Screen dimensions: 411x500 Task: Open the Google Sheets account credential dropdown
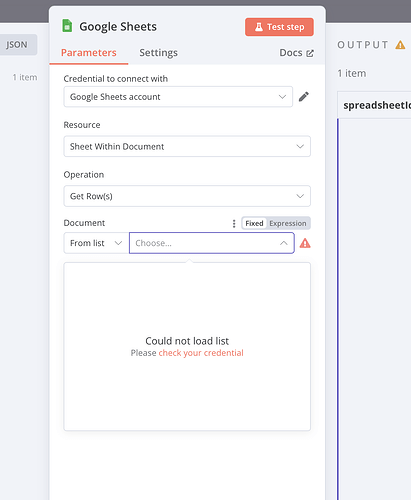click(x=178, y=97)
